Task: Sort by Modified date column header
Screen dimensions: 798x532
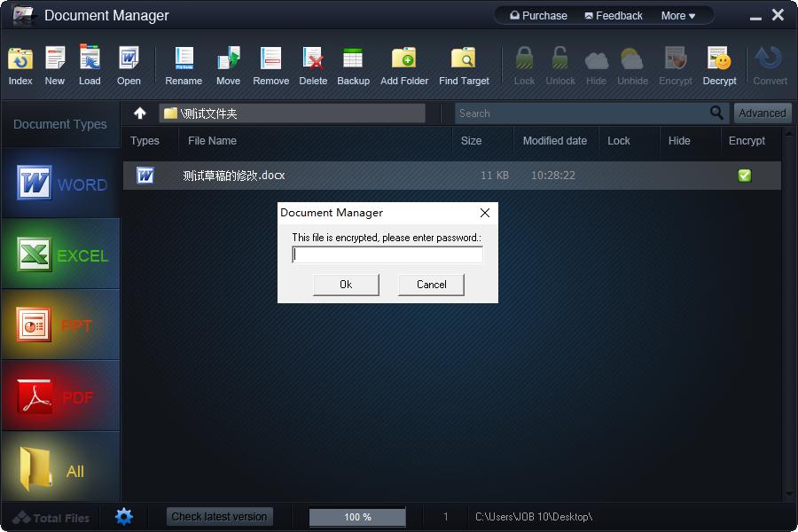Action: 555,141
